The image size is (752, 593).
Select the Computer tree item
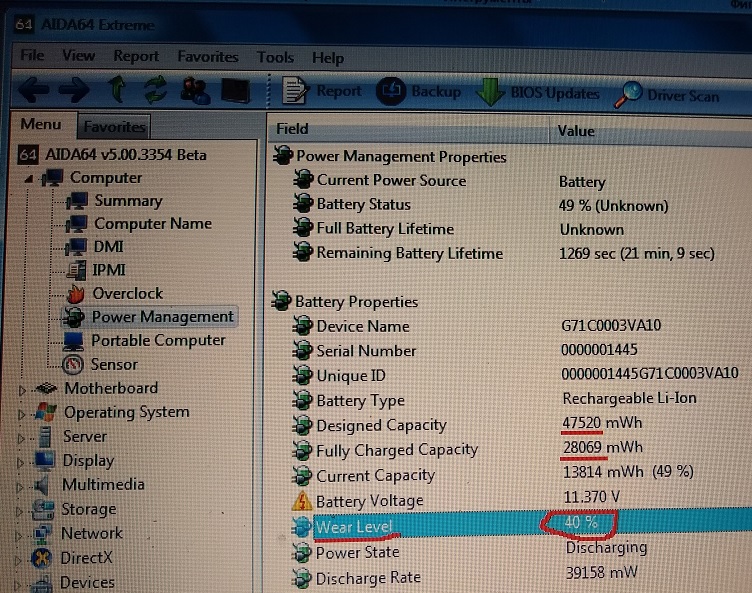point(93,178)
